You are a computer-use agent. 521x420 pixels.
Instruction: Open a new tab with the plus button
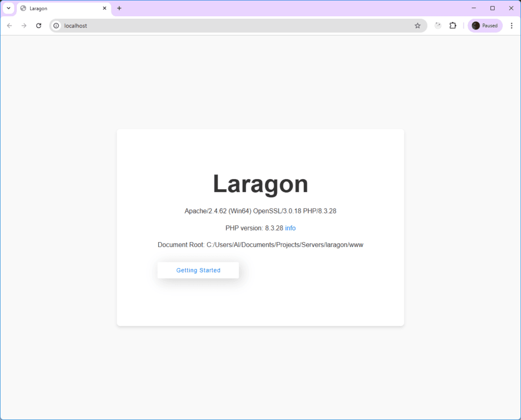point(119,8)
